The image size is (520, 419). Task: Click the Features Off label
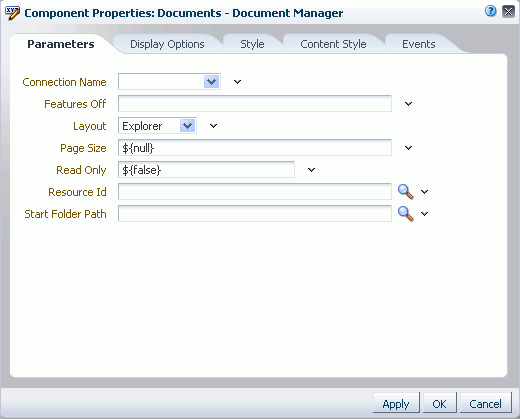pyautogui.click(x=75, y=104)
